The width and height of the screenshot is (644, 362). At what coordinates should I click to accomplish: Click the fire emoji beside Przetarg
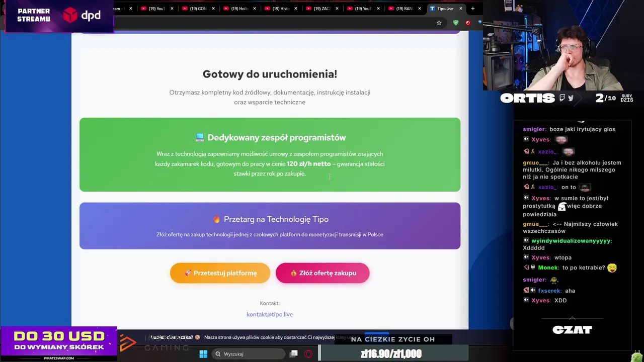217,219
